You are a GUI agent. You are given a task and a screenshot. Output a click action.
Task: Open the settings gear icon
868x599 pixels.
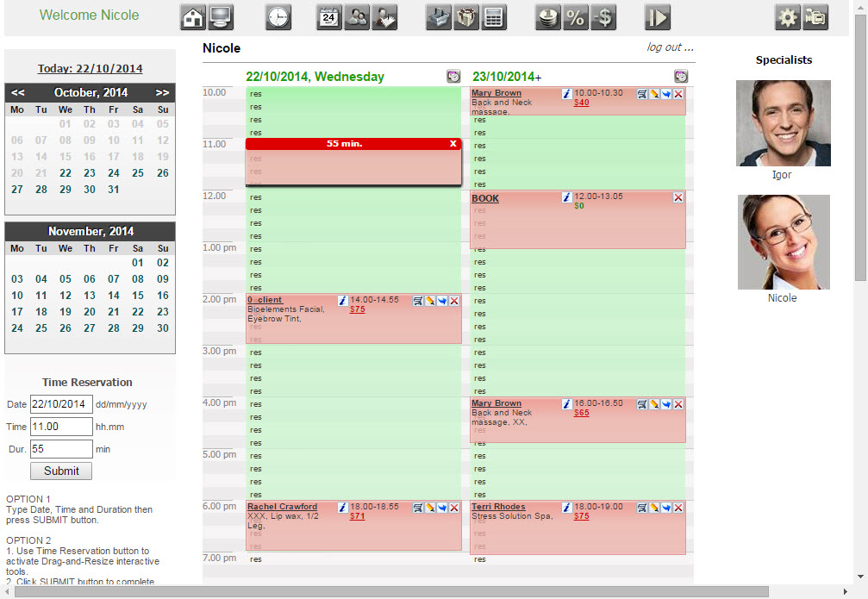787,17
